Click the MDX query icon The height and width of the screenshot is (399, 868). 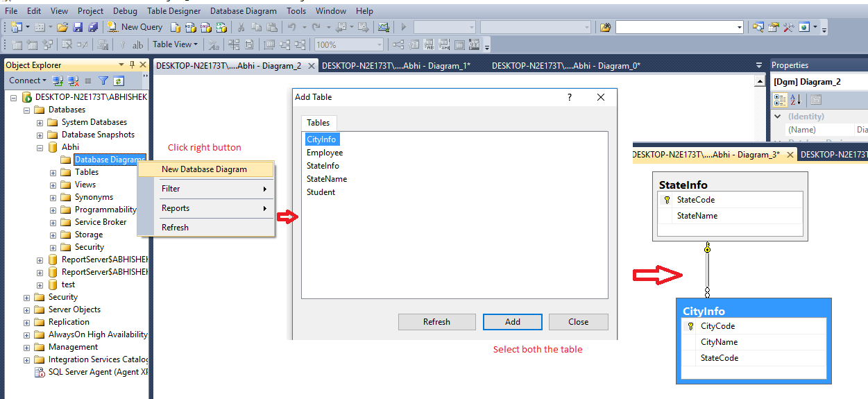[x=191, y=27]
